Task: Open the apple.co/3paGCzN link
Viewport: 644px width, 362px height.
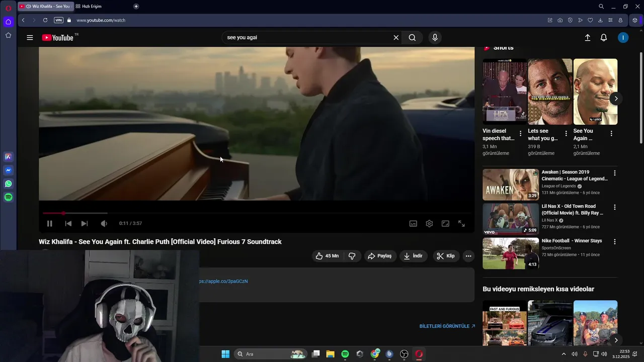Action: coord(223,281)
